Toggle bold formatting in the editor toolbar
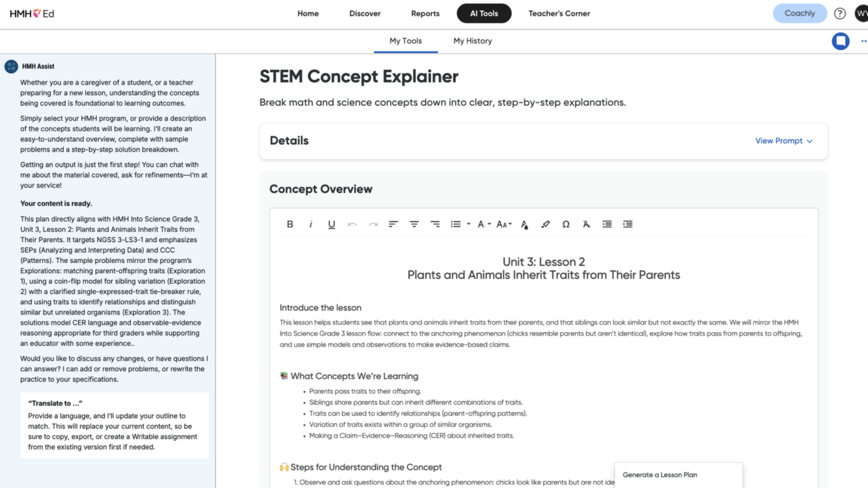This screenshot has height=488, width=868. point(290,224)
